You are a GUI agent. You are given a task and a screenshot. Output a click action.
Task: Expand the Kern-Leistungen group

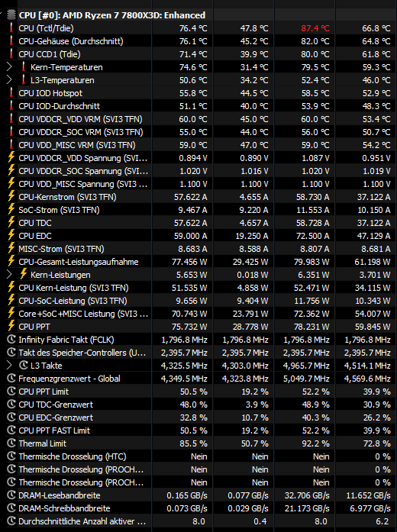click(x=9, y=274)
